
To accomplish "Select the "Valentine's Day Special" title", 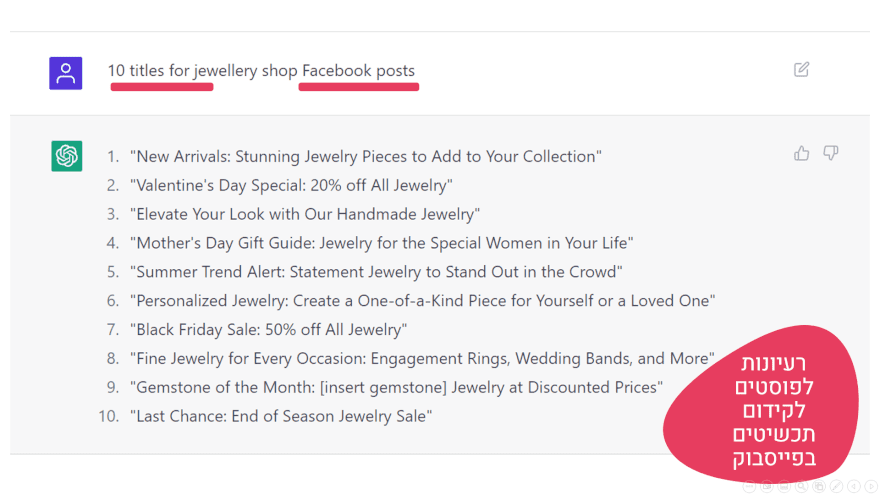I will click(x=291, y=185).
